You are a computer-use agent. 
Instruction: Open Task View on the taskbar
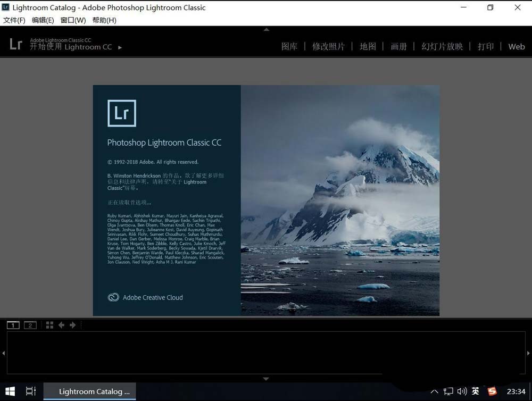(30, 391)
